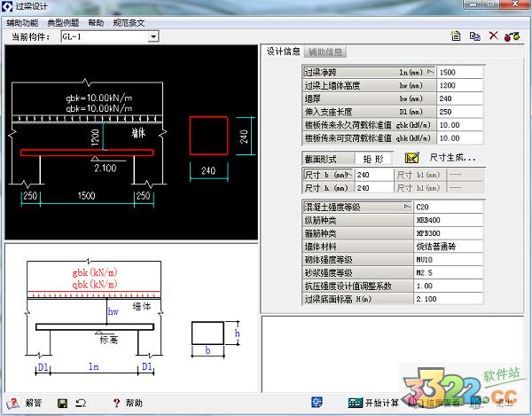Click the 解答 button label
The width and height of the screenshot is (532, 416).
[x=34, y=403]
